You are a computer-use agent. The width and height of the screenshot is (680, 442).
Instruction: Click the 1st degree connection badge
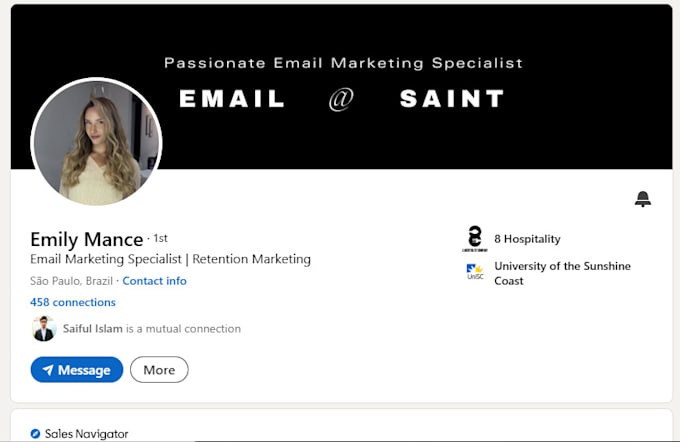pyautogui.click(x=160, y=238)
